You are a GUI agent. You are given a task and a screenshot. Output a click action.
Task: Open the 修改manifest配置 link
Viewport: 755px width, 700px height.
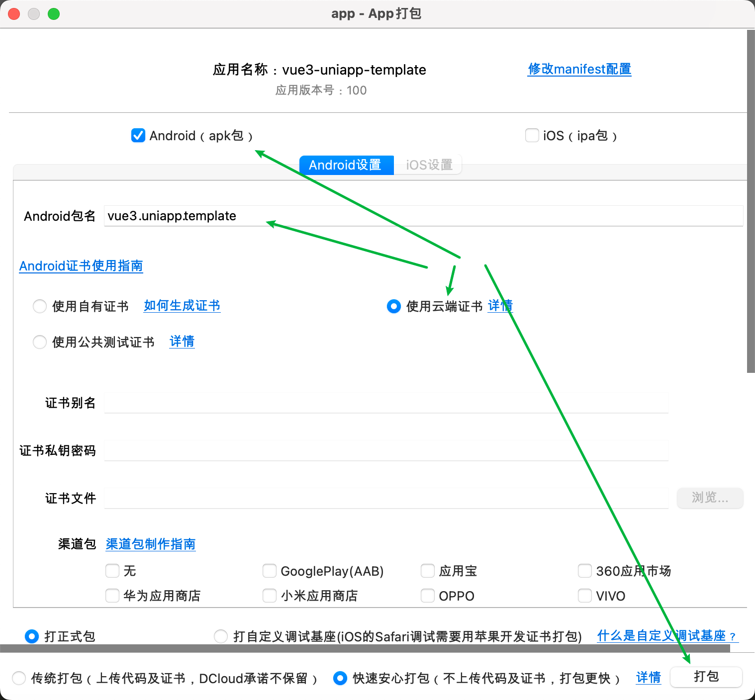(579, 69)
